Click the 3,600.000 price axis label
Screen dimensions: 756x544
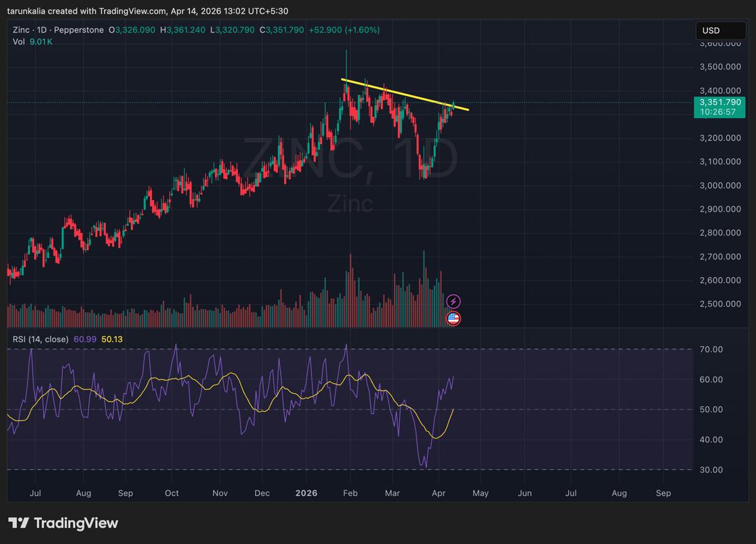[x=719, y=43]
